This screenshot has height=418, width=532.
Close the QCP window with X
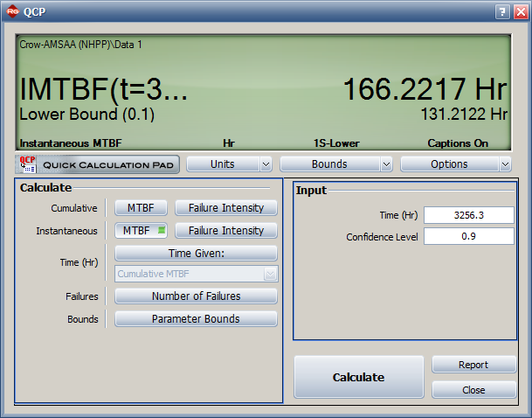click(x=521, y=12)
